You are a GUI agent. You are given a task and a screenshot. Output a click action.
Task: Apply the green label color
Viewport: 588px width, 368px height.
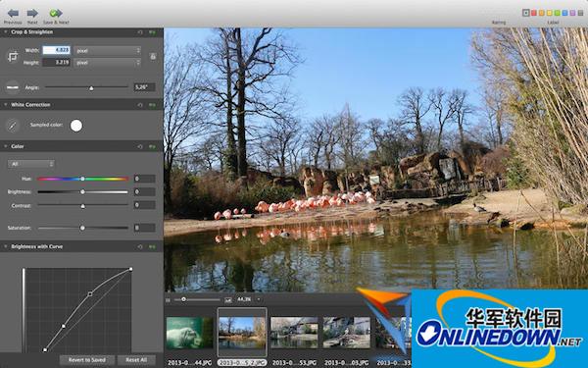click(x=558, y=13)
